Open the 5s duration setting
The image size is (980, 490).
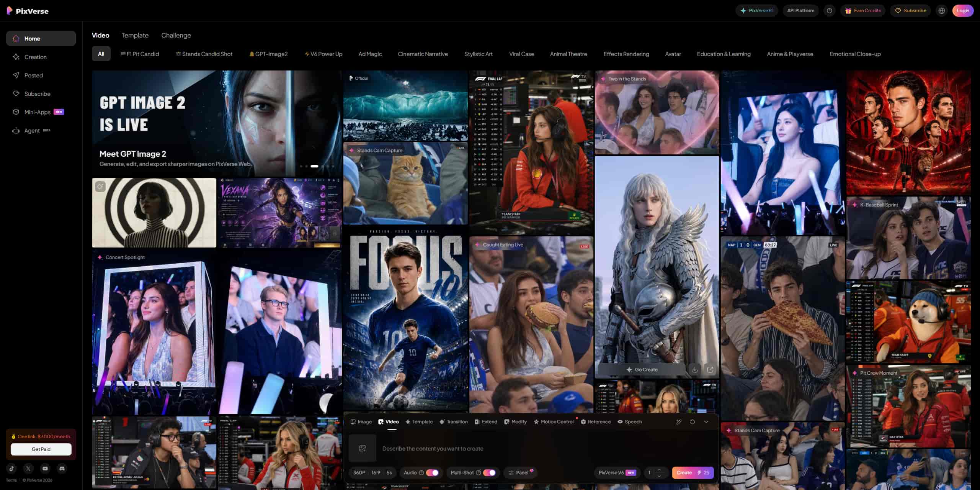389,473
